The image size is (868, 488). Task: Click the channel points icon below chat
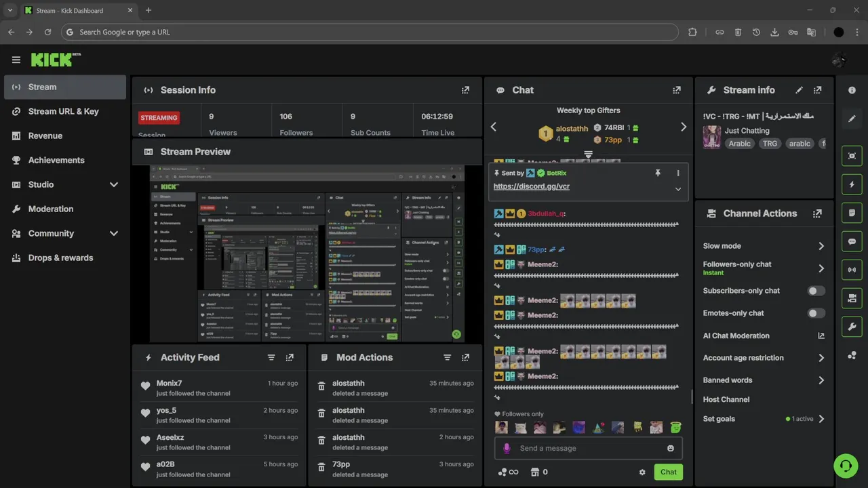(508, 472)
